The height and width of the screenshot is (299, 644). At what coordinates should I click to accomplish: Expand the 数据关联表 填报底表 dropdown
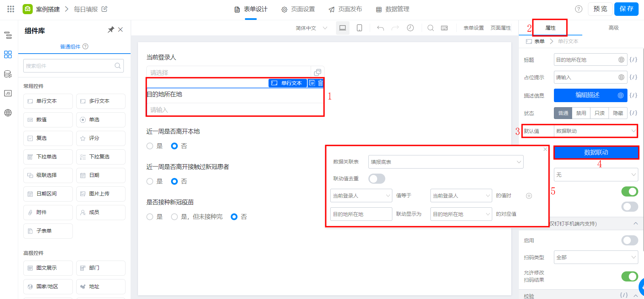coord(445,162)
